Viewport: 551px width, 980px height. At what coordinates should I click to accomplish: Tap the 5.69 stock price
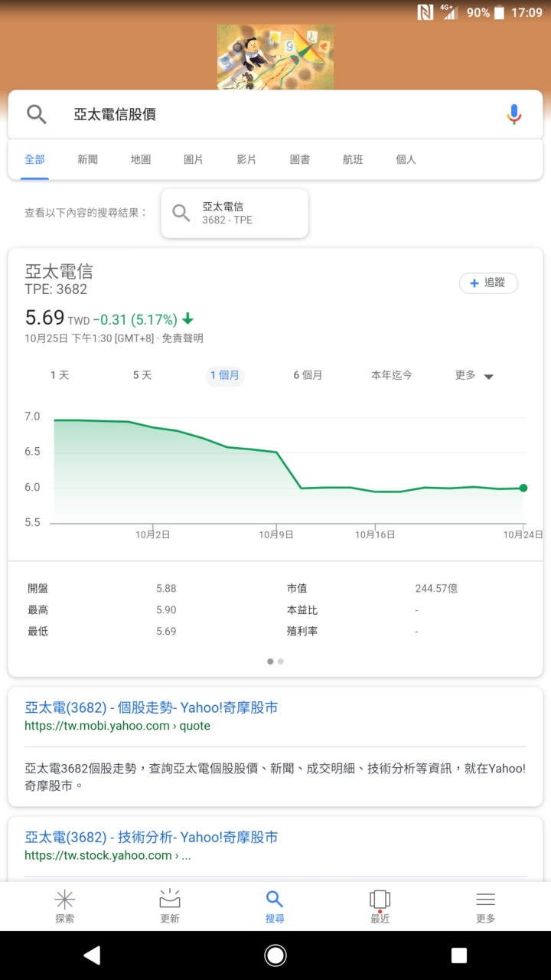(44, 318)
